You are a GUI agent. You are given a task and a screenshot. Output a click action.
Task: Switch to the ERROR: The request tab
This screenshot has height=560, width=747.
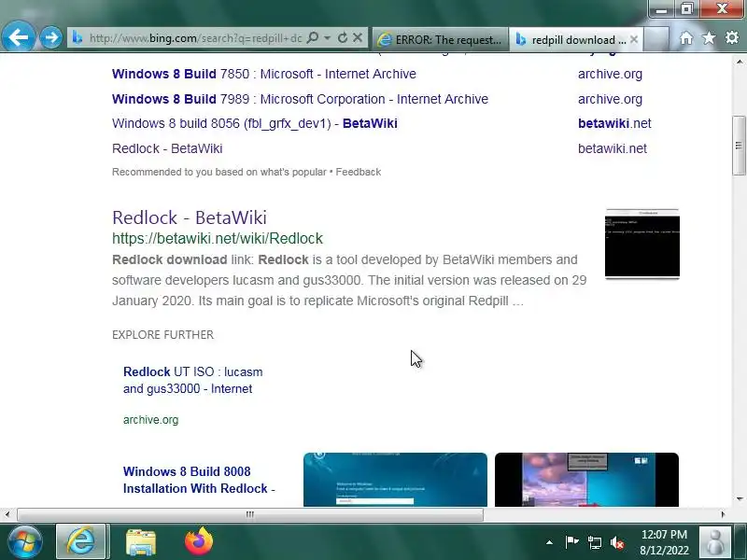(x=439, y=39)
